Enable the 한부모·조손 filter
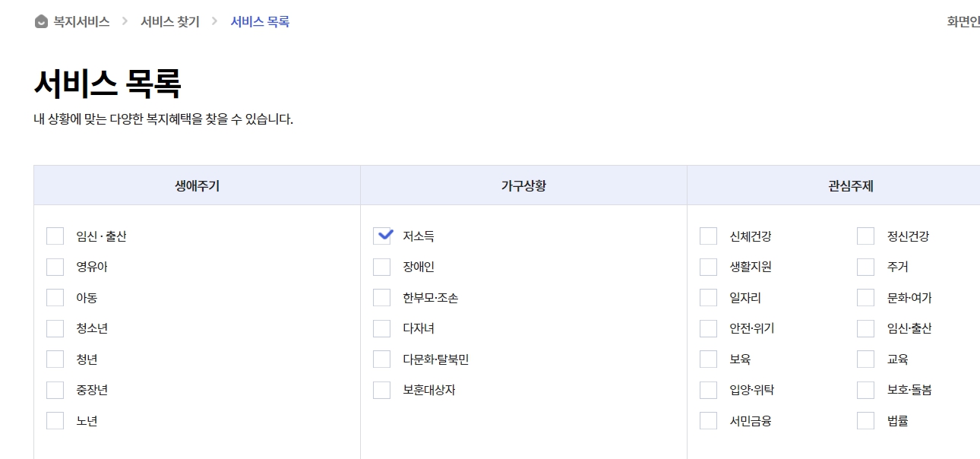 tap(381, 297)
